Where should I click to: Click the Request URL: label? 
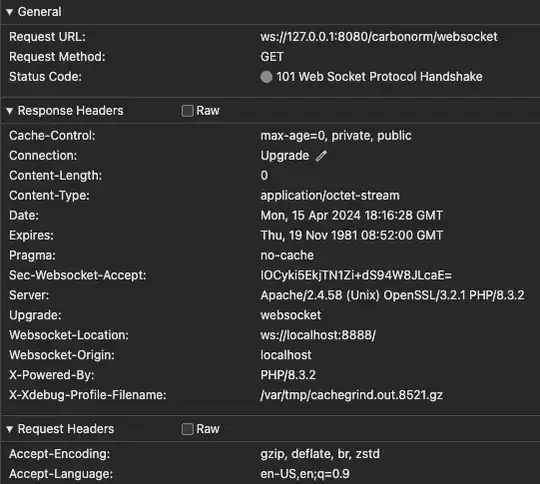tap(48, 37)
